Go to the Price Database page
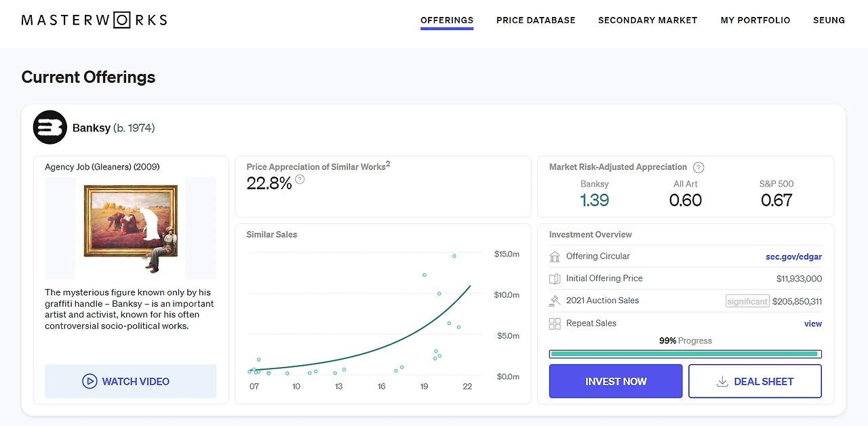This screenshot has height=426, width=868. (x=536, y=20)
